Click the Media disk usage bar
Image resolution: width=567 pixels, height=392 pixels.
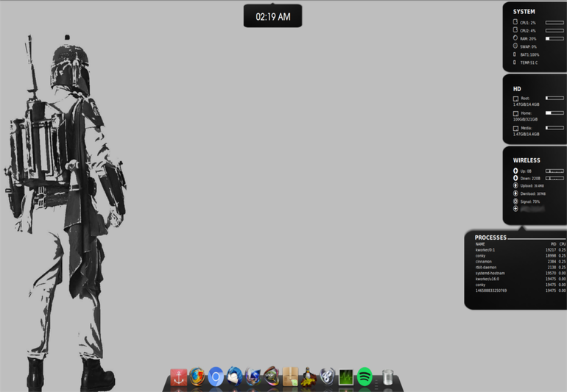pos(554,127)
